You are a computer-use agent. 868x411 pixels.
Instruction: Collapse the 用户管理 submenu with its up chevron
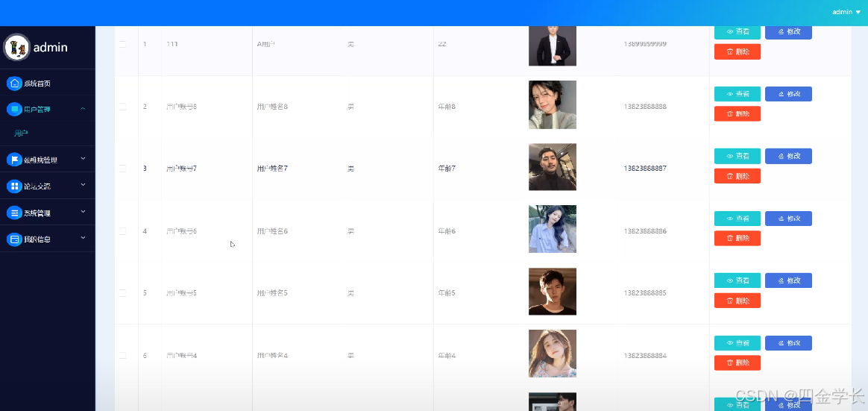[83, 109]
